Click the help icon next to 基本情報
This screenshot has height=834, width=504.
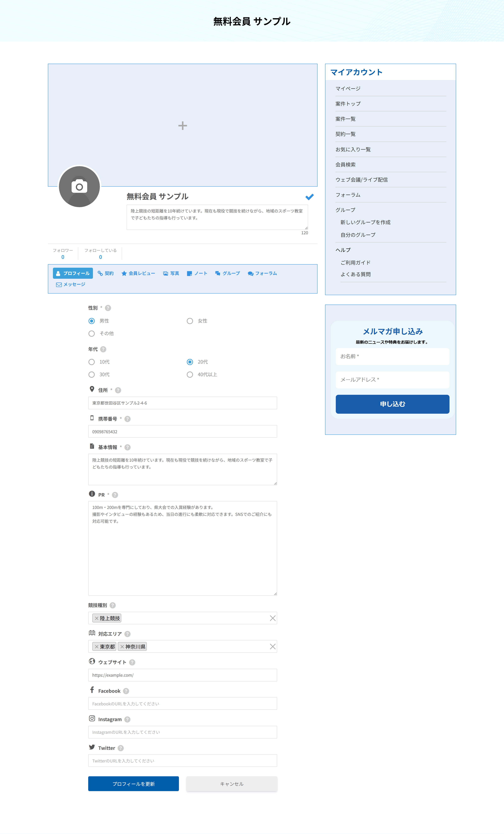tap(127, 447)
